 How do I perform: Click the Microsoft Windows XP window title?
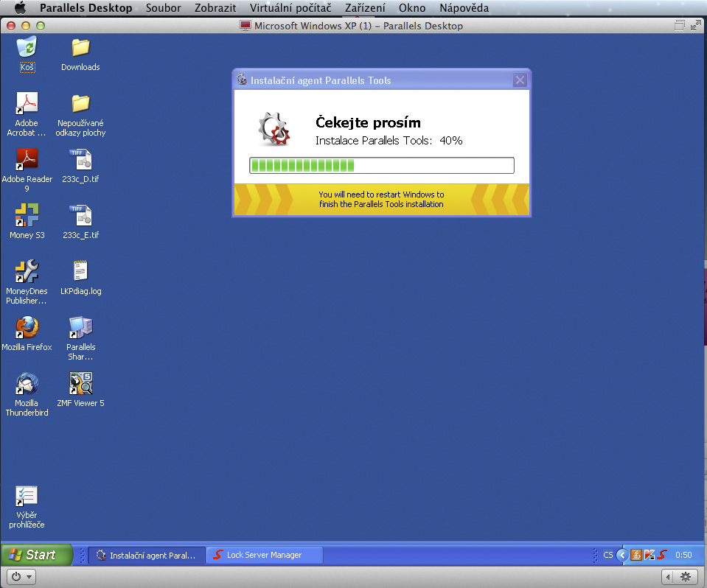pyautogui.click(x=358, y=26)
